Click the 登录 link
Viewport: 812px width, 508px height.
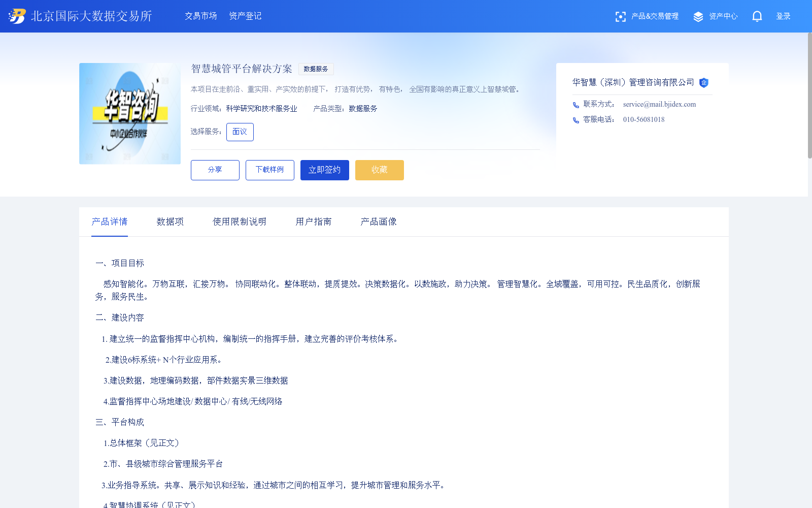[x=783, y=16]
